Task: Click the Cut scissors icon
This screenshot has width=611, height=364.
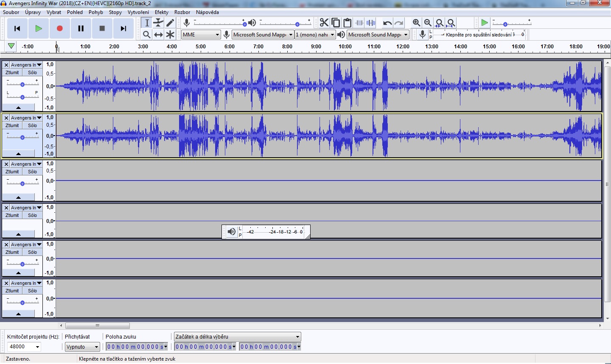Action: click(324, 23)
